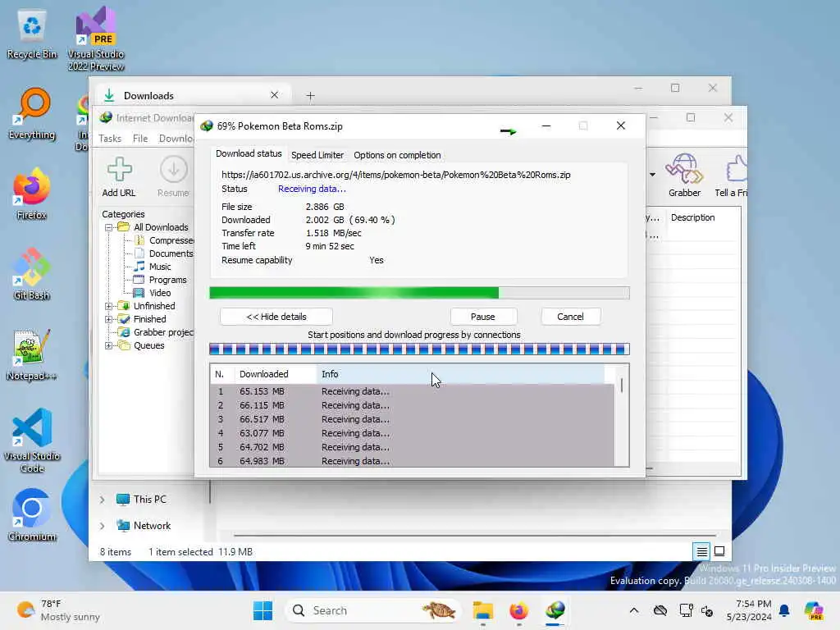Click the taskbar Search box
Screen dimensions: 840x630
[373, 610]
